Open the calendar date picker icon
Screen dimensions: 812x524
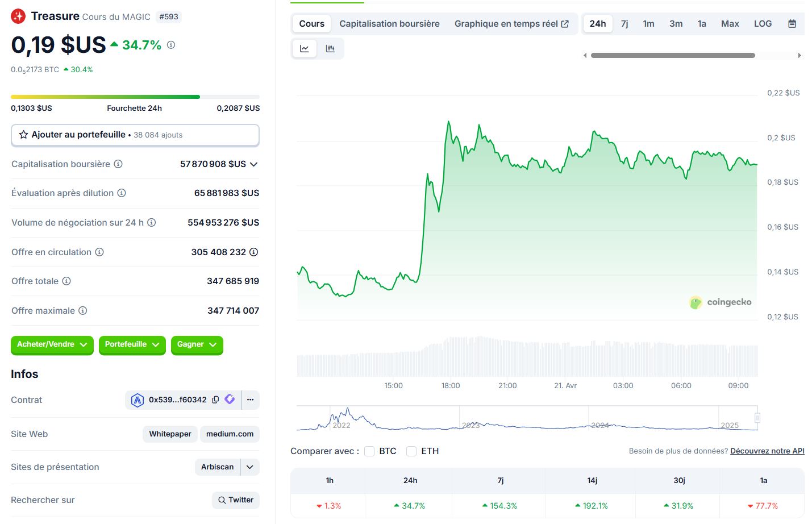click(x=792, y=24)
